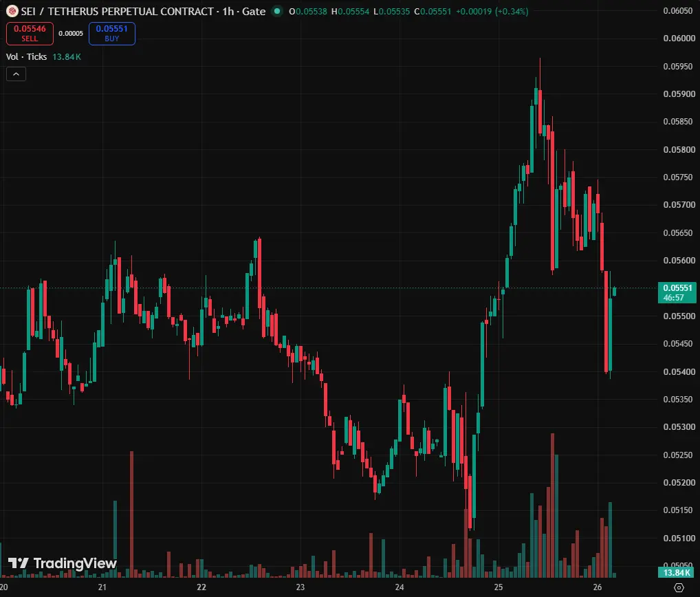Click the SEI coin logo icon
The width and height of the screenshot is (700, 597).
coord(12,11)
